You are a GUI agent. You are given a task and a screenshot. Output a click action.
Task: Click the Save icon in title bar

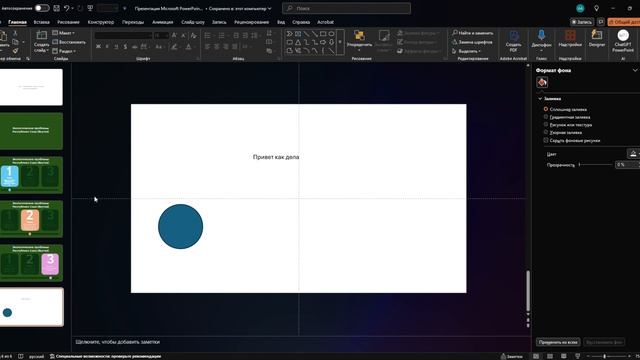pyautogui.click(x=57, y=8)
